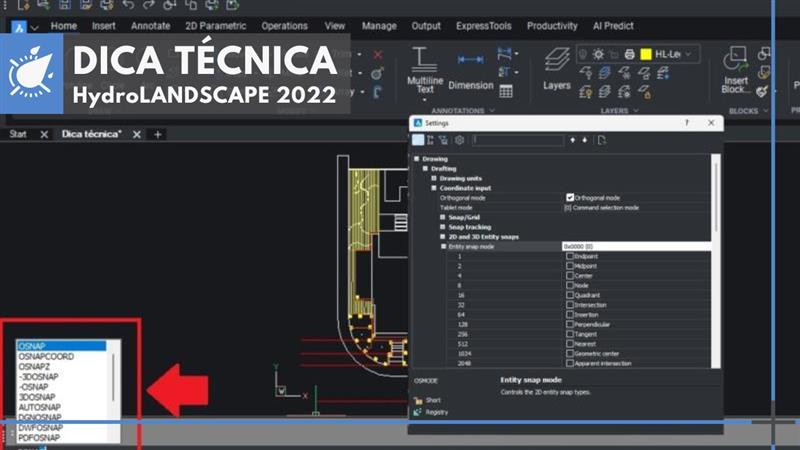Expand the Snap/Grid node
This screenshot has width=800, height=450.
443,217
